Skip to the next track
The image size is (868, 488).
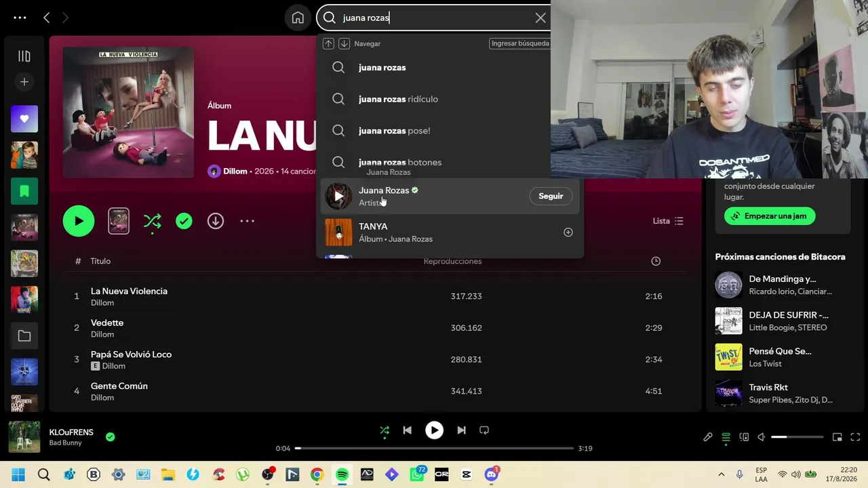click(461, 430)
